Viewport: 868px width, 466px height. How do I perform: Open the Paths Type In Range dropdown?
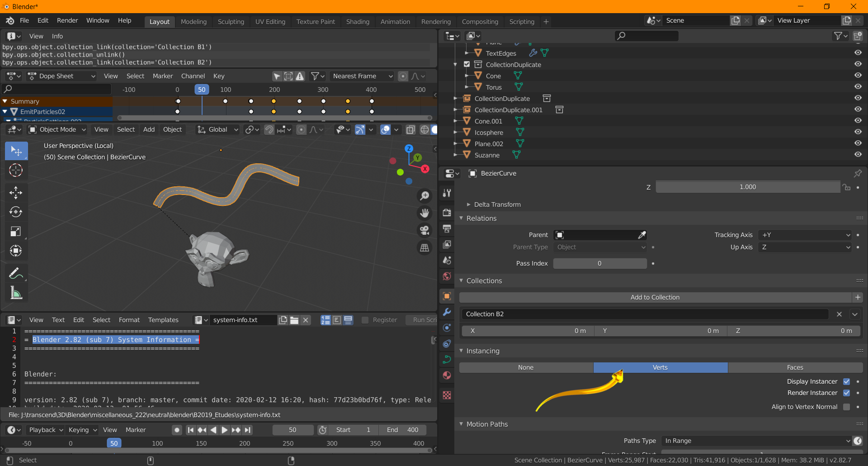[x=756, y=441]
